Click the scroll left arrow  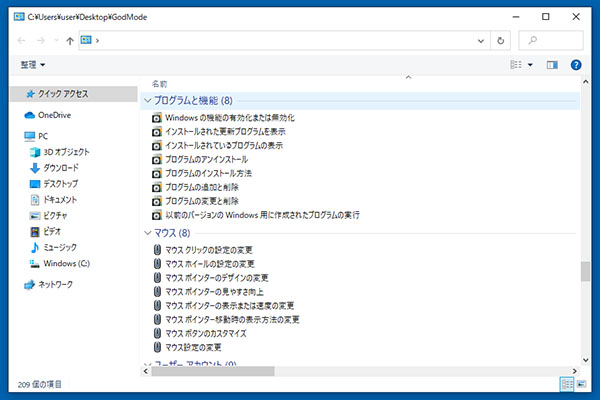[146, 371]
